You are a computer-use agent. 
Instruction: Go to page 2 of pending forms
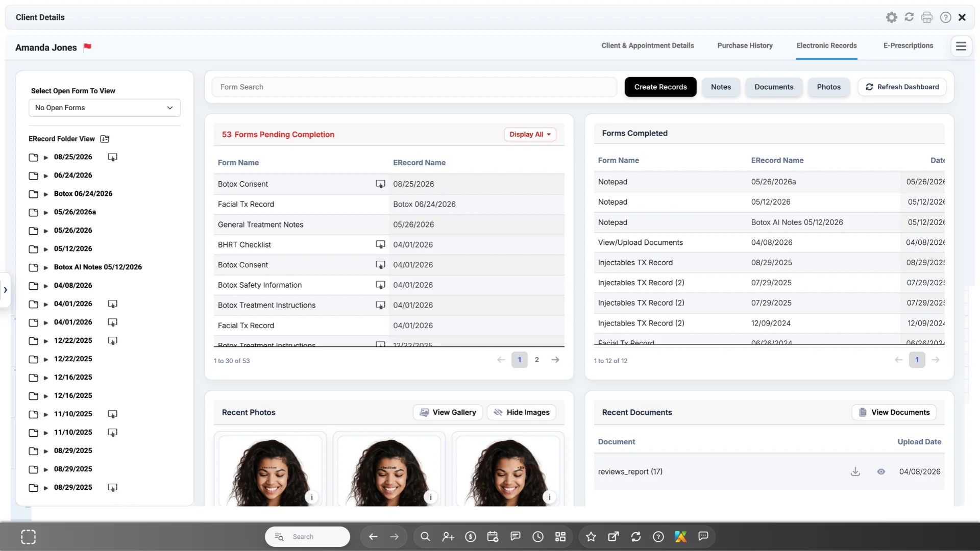[x=536, y=360]
